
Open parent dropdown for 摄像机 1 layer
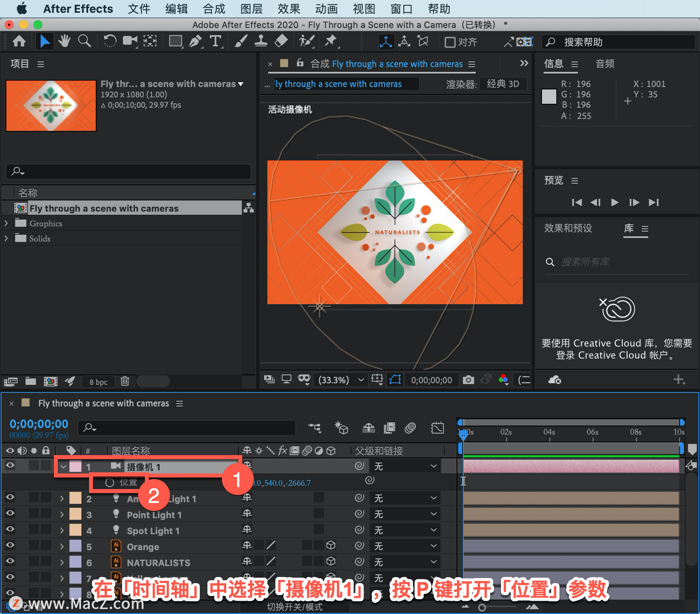(405, 466)
